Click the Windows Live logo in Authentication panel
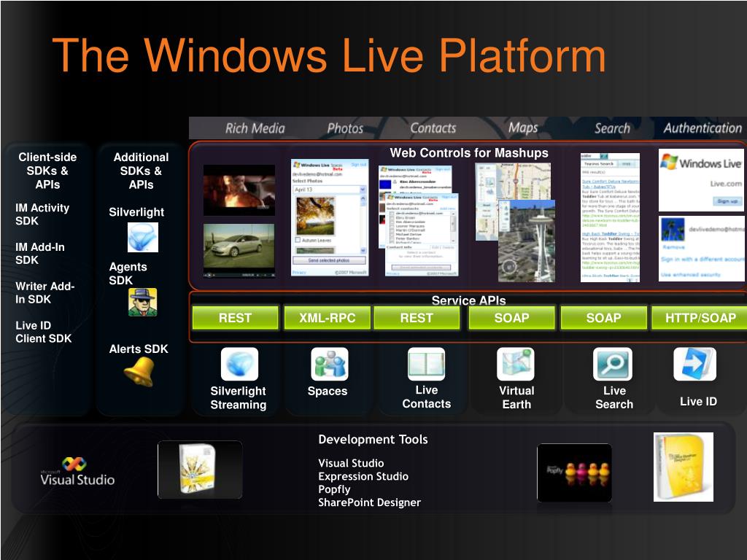 pos(700,163)
